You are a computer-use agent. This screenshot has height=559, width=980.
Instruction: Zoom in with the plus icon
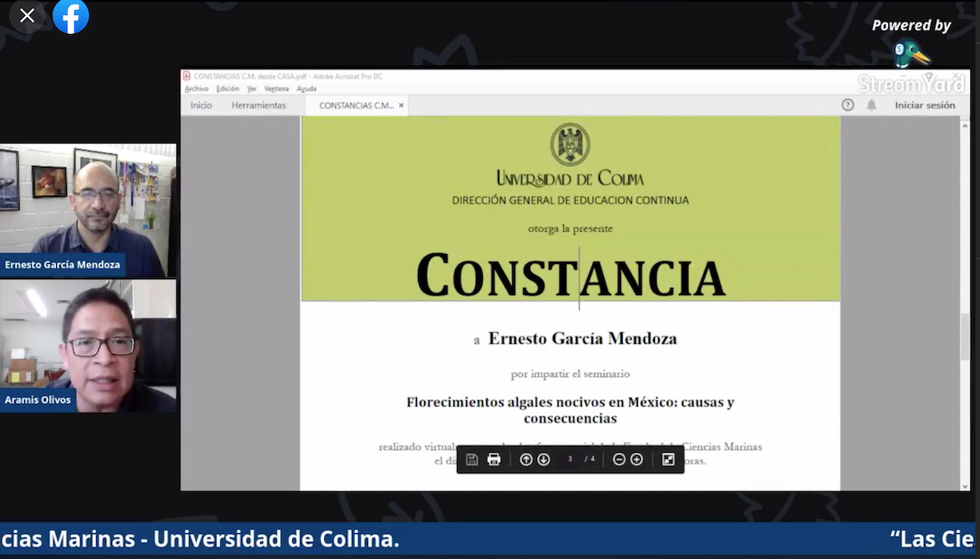click(x=636, y=459)
